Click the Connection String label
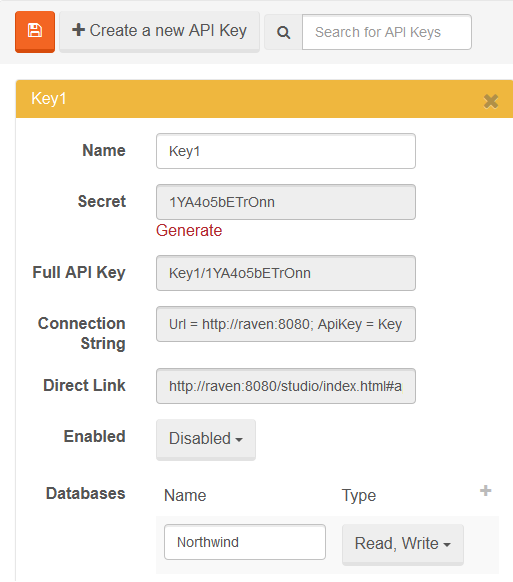This screenshot has width=513, height=582. pyautogui.click(x=82, y=333)
